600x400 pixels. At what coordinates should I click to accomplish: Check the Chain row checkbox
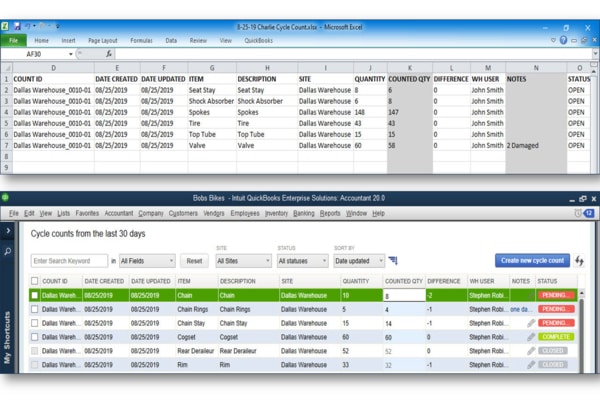click(34, 295)
